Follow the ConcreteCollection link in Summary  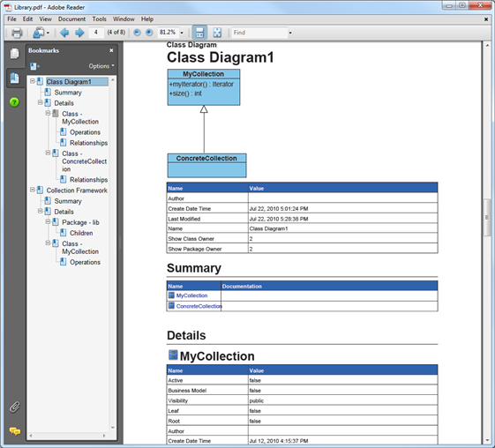pos(199,306)
